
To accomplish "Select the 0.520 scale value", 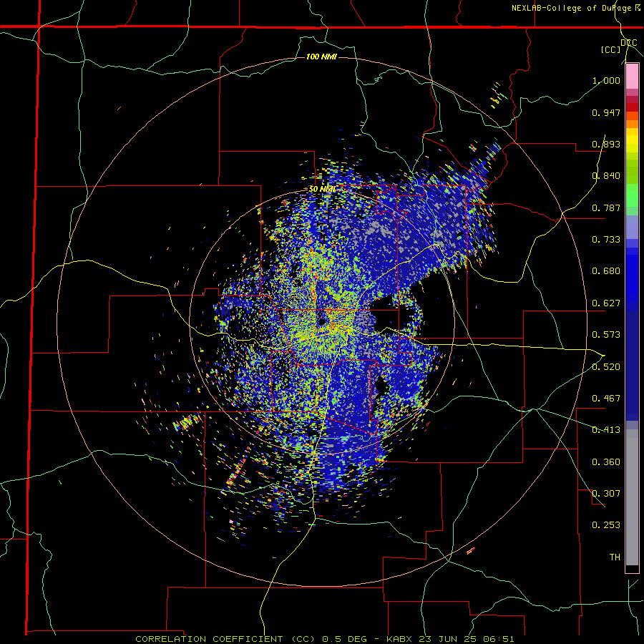I will [606, 367].
